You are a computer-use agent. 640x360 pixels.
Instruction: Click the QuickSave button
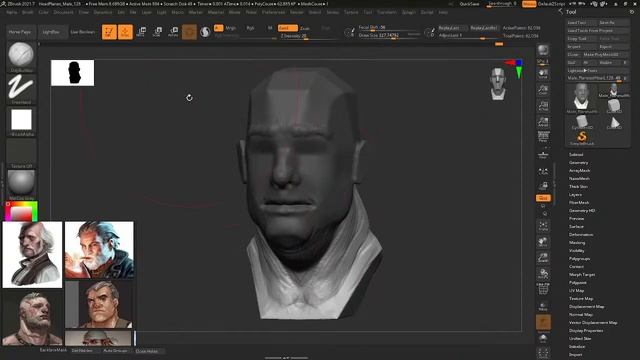coord(469,4)
